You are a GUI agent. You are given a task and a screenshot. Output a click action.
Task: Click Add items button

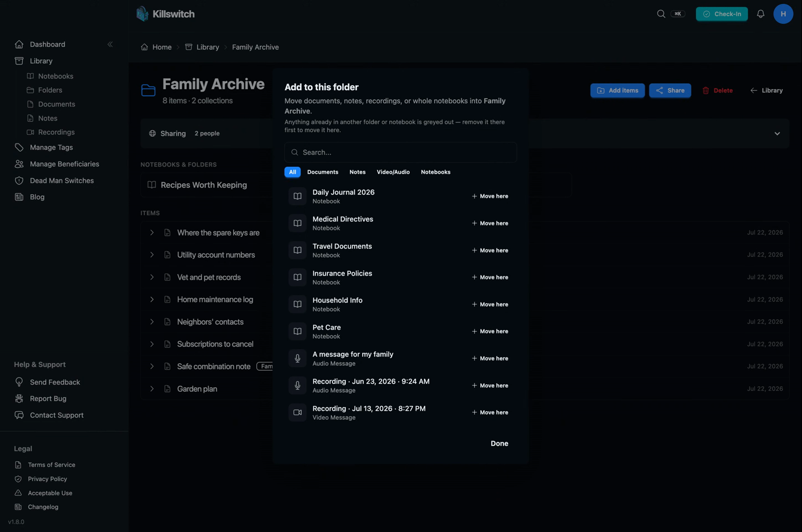click(x=617, y=91)
